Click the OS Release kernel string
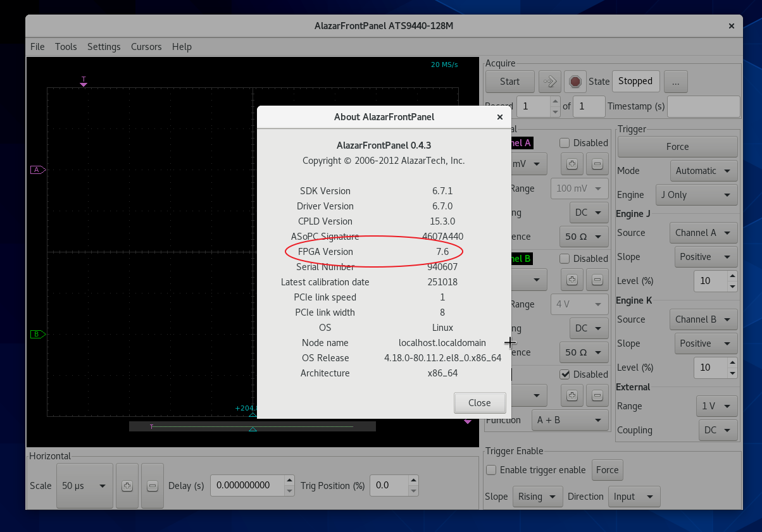 click(442, 358)
